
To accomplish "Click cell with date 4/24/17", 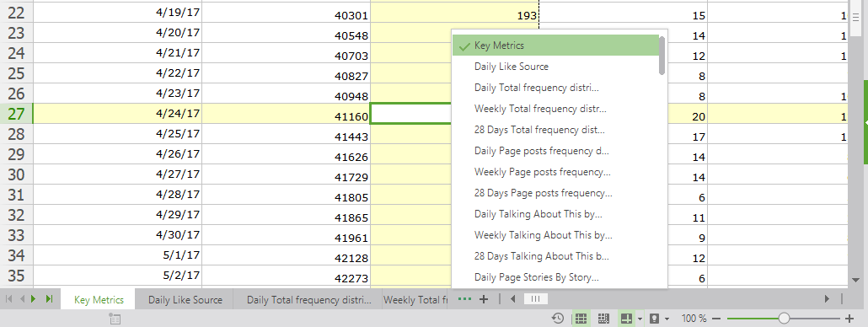I will pyautogui.click(x=118, y=114).
